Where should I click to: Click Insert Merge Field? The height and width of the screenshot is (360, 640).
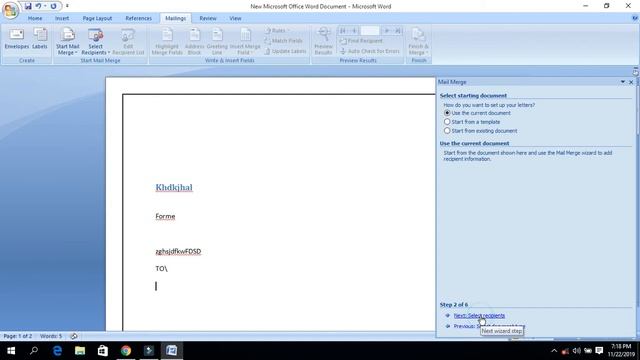(245, 42)
